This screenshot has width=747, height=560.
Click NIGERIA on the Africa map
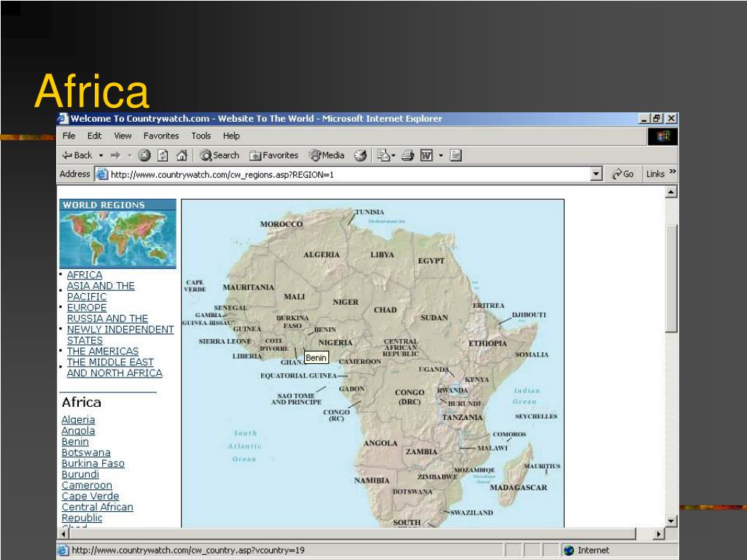tap(336, 343)
